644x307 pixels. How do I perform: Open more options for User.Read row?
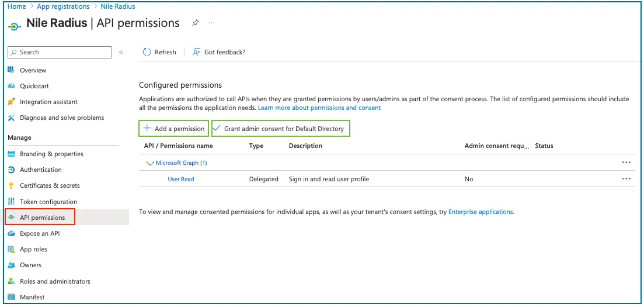626,178
